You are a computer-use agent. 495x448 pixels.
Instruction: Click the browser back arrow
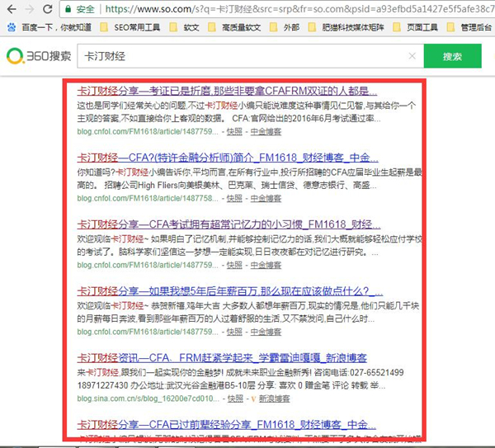(x=12, y=9)
